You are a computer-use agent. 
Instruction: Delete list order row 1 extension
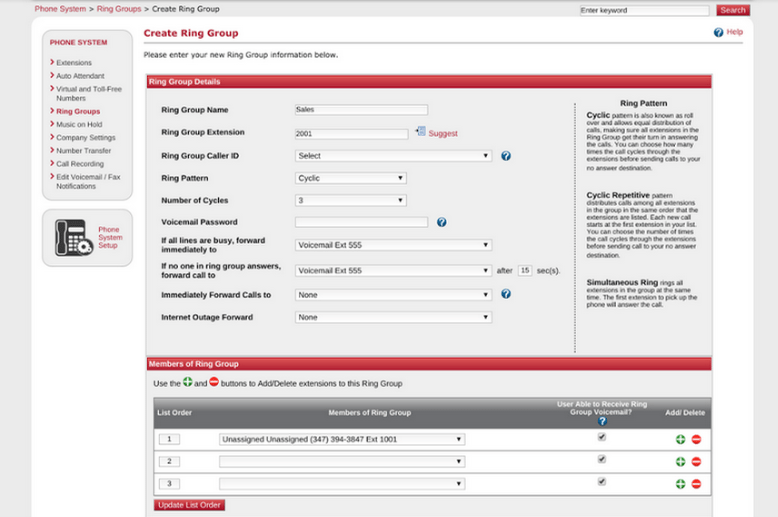click(696, 440)
